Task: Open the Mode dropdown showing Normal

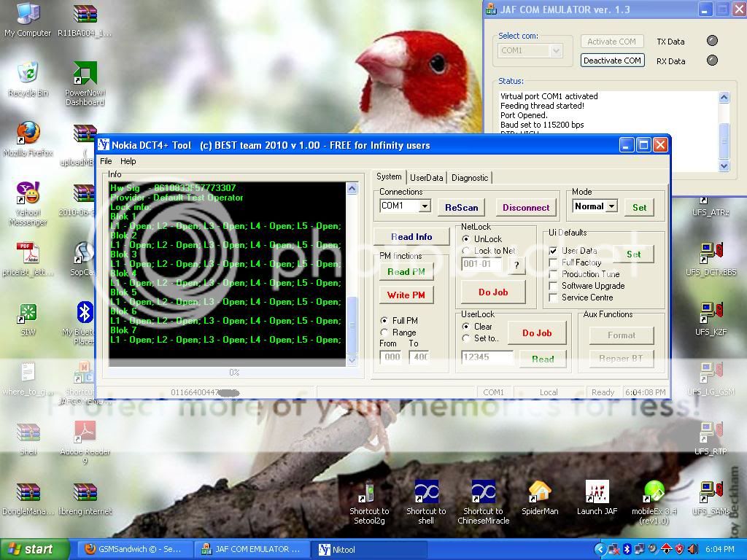Action: pyautogui.click(x=611, y=206)
